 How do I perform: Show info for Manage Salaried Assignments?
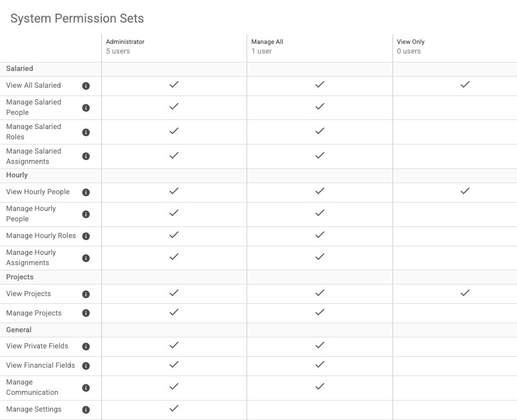pos(86,156)
